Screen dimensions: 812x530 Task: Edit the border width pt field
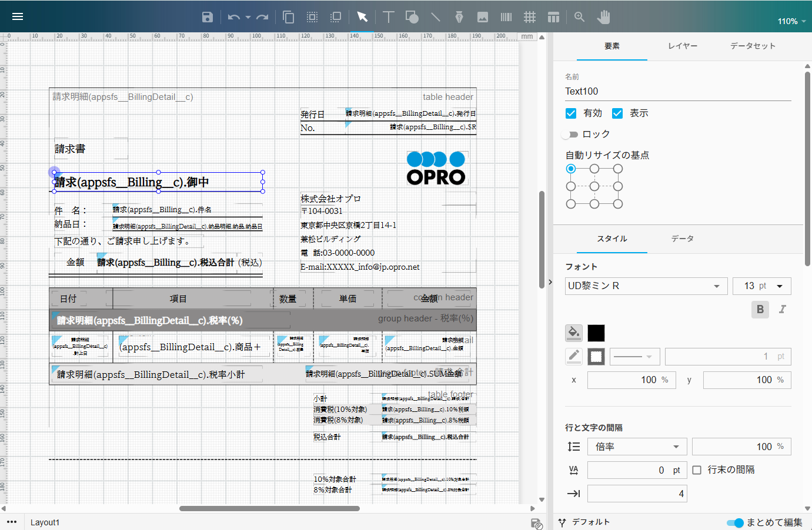pyautogui.click(x=728, y=357)
